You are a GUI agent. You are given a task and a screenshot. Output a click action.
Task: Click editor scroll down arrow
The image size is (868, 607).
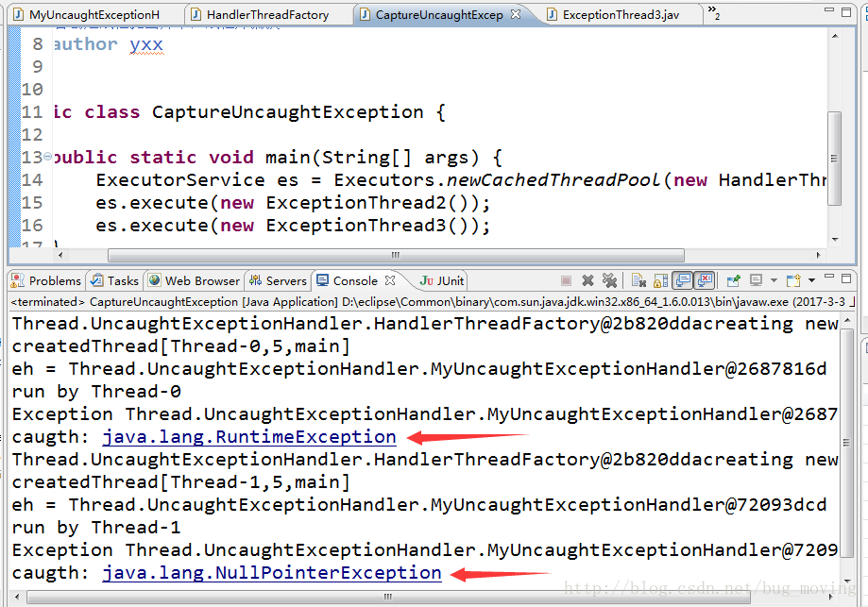(835, 240)
